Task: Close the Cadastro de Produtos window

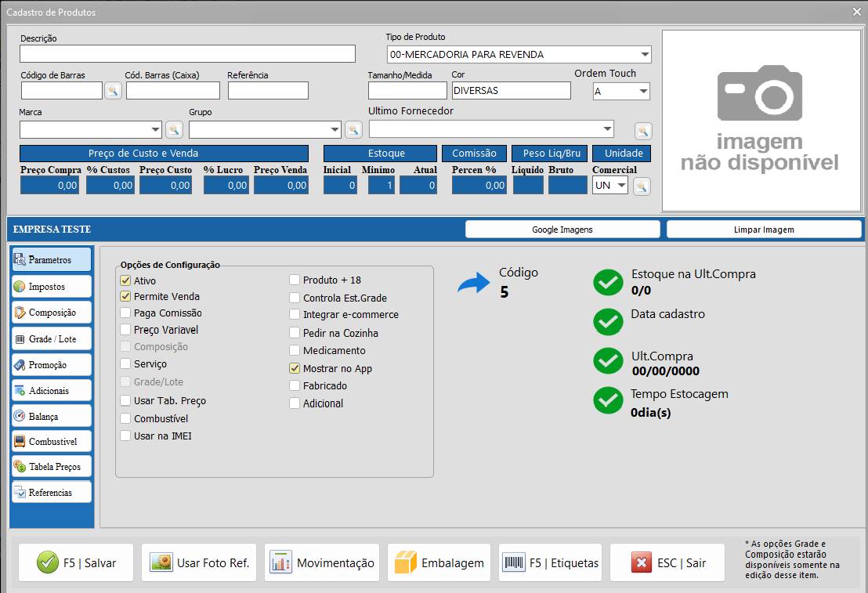Action: (x=856, y=12)
